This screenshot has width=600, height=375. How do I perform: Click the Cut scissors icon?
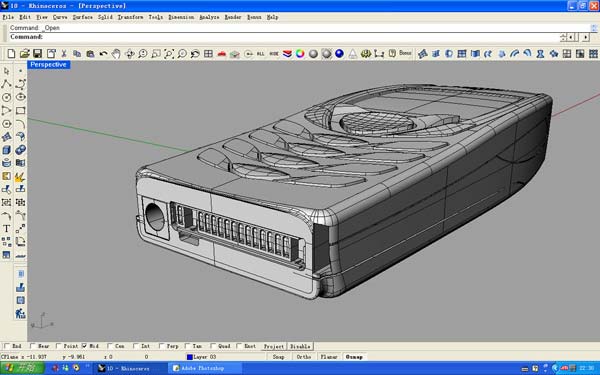(64, 54)
